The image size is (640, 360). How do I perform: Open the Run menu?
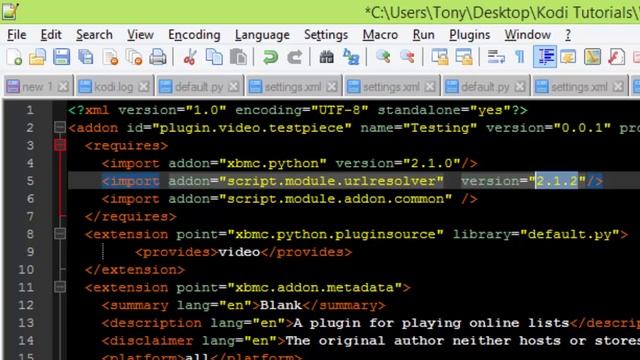click(423, 35)
